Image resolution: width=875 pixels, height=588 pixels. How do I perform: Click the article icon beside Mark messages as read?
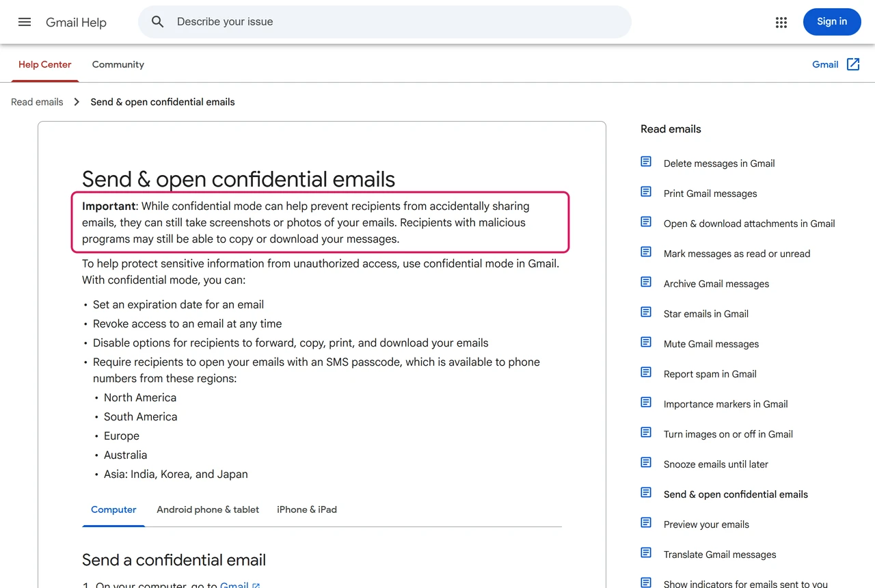[x=646, y=252]
